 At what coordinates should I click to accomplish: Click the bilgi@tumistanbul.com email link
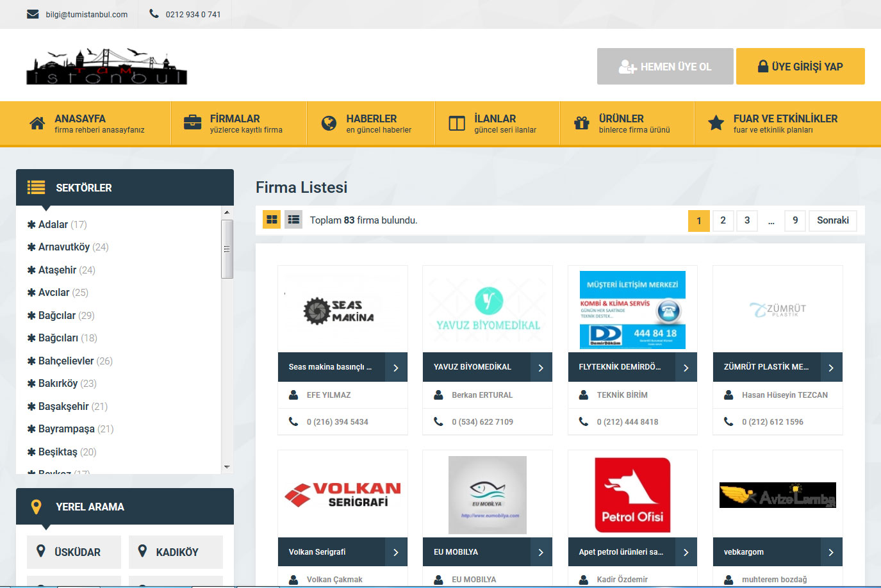(x=86, y=14)
